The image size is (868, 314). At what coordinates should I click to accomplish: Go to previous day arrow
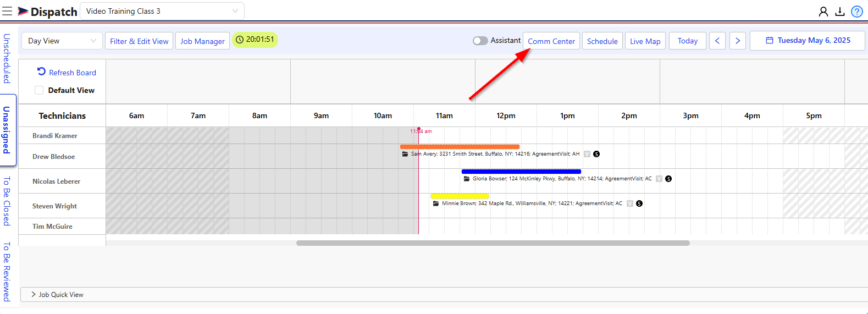(x=717, y=41)
